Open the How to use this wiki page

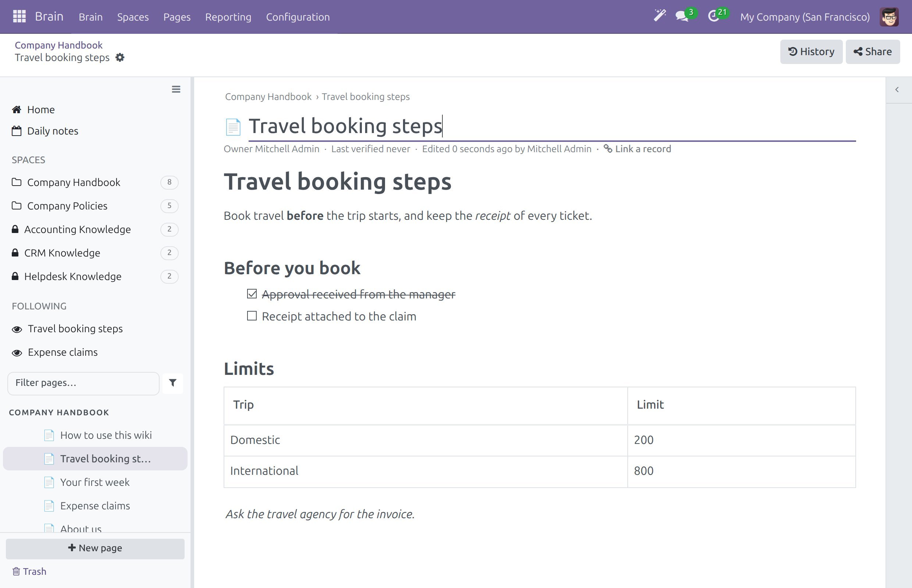pyautogui.click(x=95, y=435)
